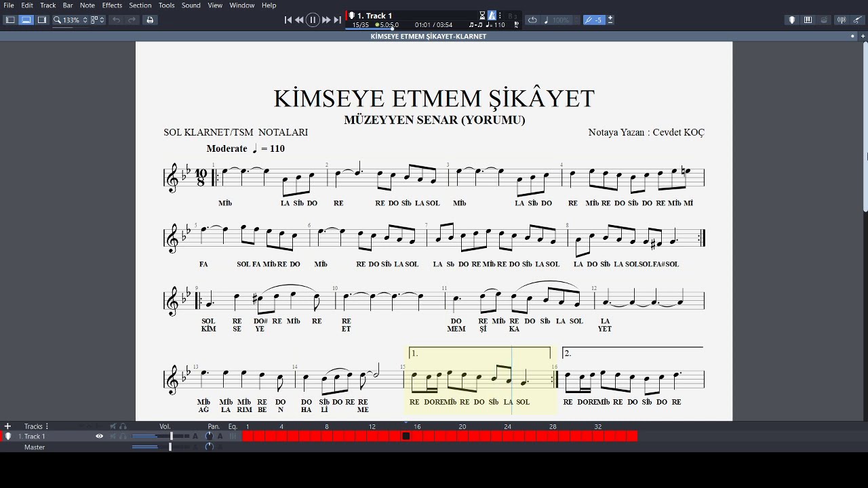Pause playback

(313, 20)
